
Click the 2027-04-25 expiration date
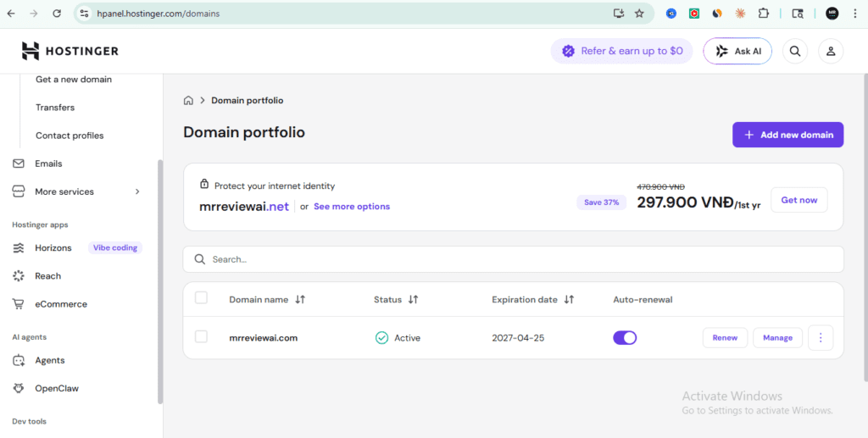point(518,338)
